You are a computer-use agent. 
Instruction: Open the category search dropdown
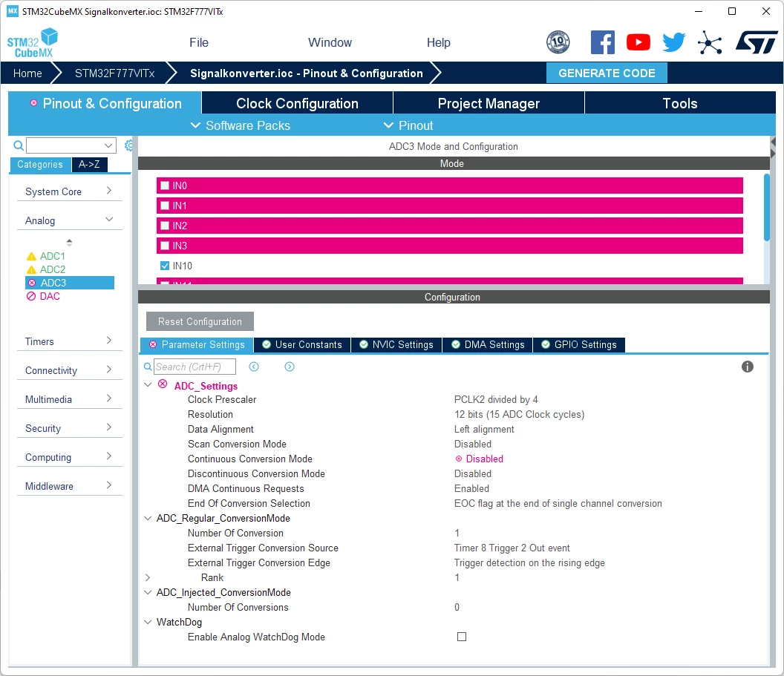pyautogui.click(x=108, y=145)
